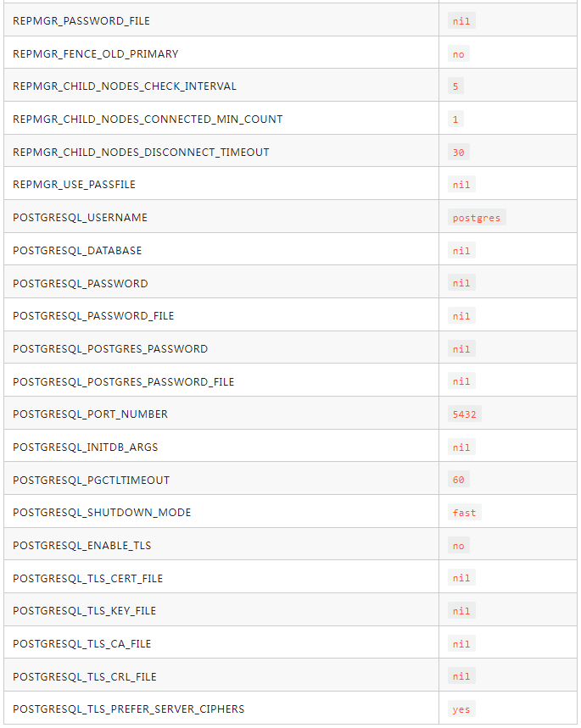Click REPMGR_CHILD_NODES_CHECK_INTERVAL variable name

click(x=125, y=86)
